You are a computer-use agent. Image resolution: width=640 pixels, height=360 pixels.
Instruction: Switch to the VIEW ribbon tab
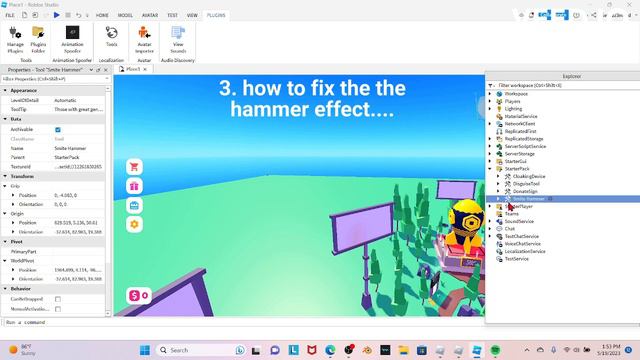pyautogui.click(x=192, y=15)
